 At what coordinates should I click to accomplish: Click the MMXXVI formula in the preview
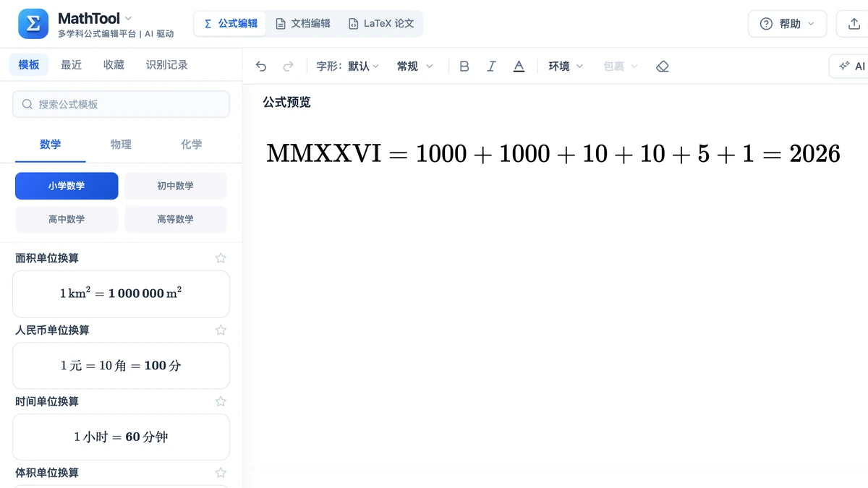[553, 153]
